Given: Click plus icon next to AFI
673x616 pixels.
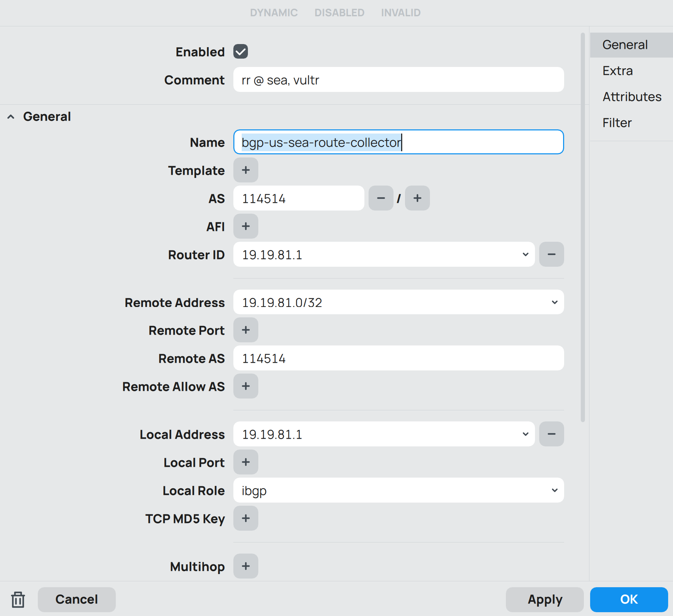Looking at the screenshot, I should [x=245, y=226].
